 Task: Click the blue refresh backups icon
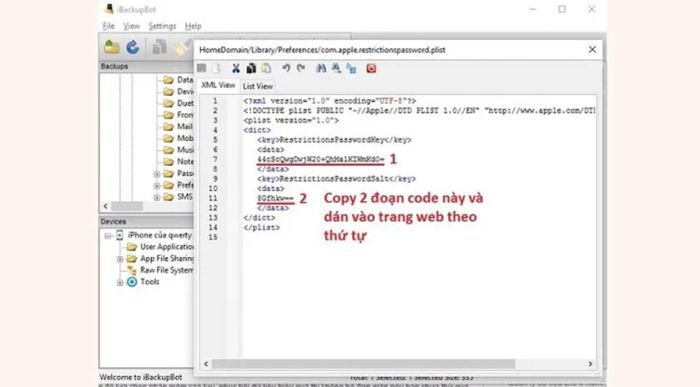click(x=133, y=47)
